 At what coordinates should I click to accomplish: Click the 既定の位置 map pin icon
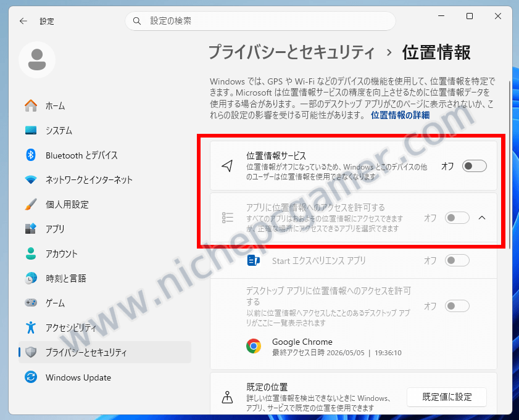[227, 397]
